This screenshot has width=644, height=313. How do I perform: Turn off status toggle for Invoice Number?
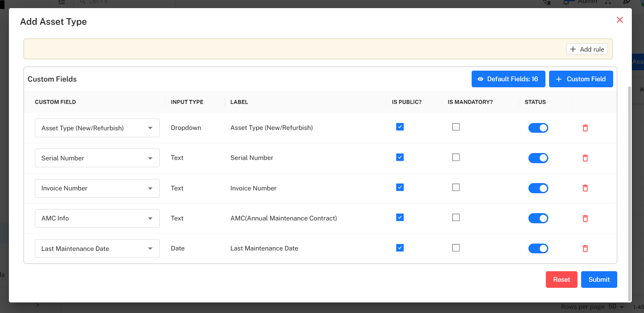click(x=538, y=188)
